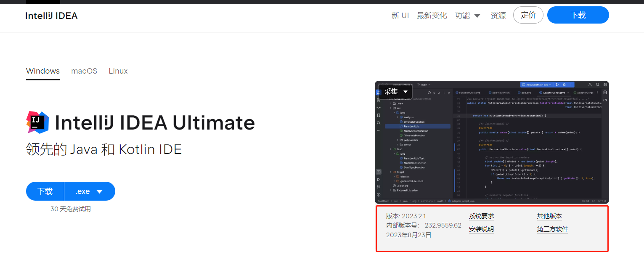This screenshot has width=644, height=265.
Task: Click the 版本: 2023.2.1 text
Action: pos(406,216)
